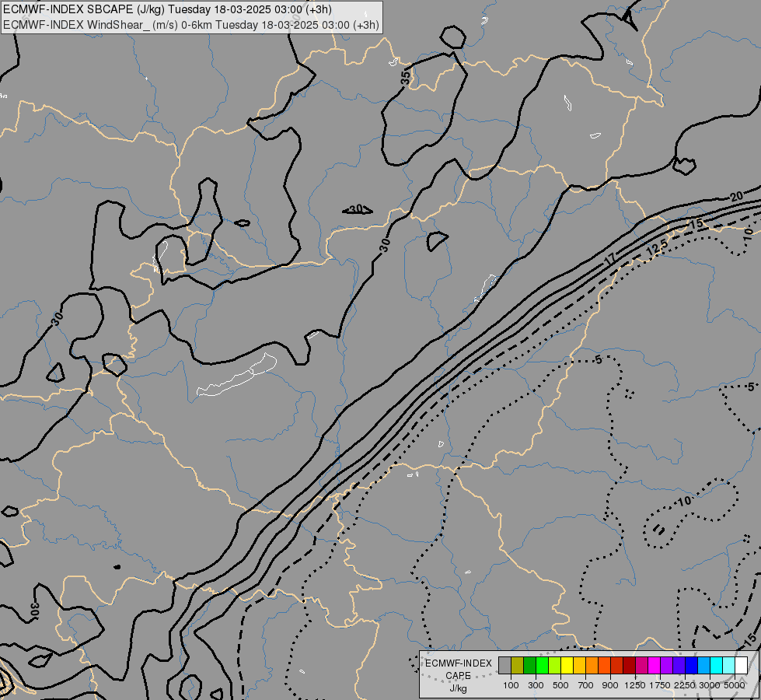Click the ECMWF-INDEX SBCAPE title line
Viewport: 761px width, 700px height.
point(167,9)
